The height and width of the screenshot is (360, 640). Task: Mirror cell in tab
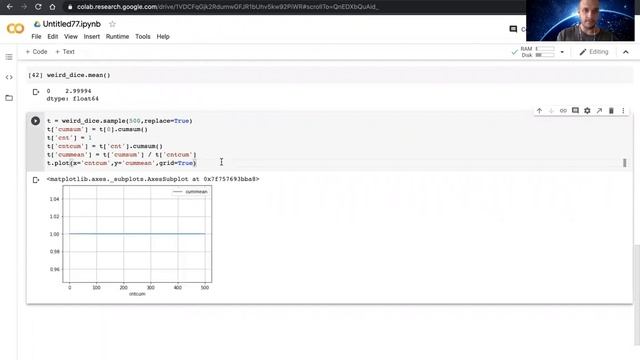(599, 111)
